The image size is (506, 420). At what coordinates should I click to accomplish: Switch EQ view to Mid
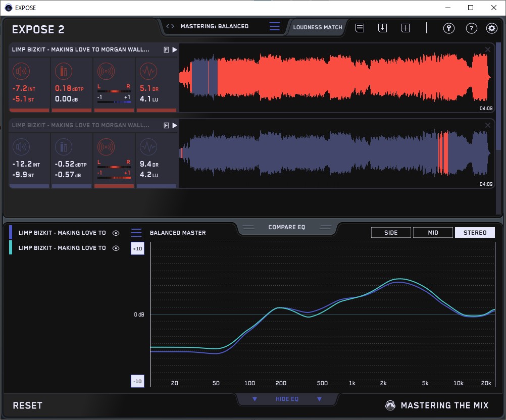click(x=433, y=233)
